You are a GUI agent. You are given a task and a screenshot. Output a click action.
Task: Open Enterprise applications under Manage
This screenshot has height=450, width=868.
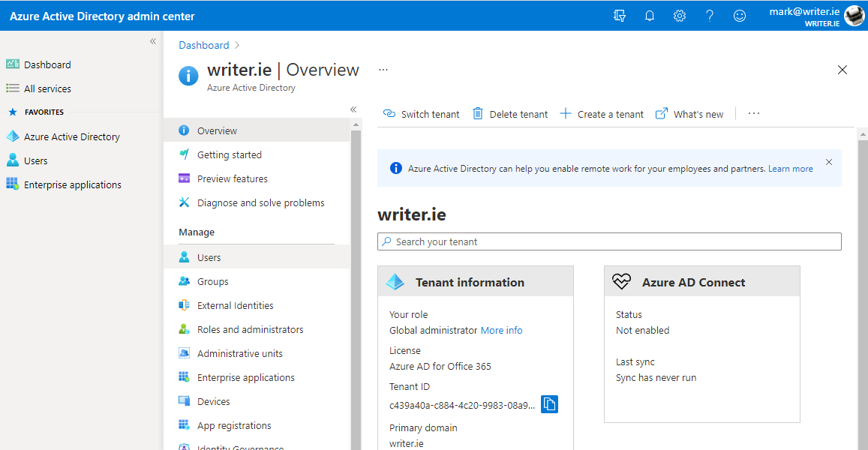pos(257,377)
